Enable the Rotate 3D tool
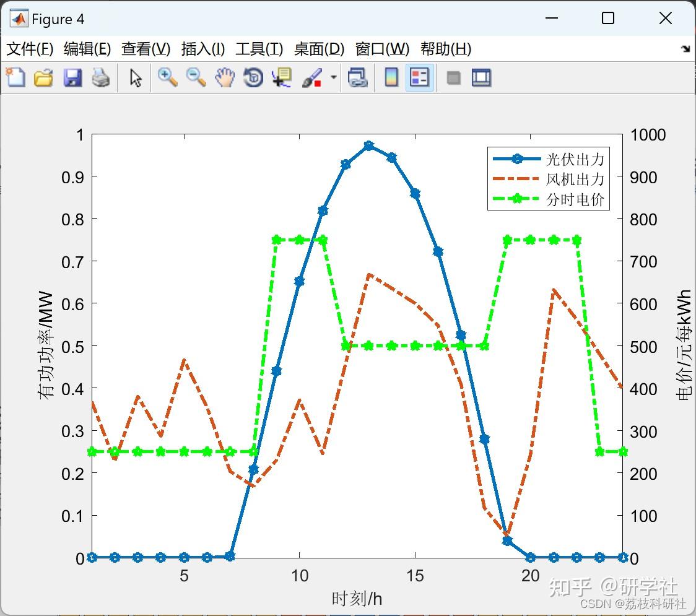 (x=253, y=77)
